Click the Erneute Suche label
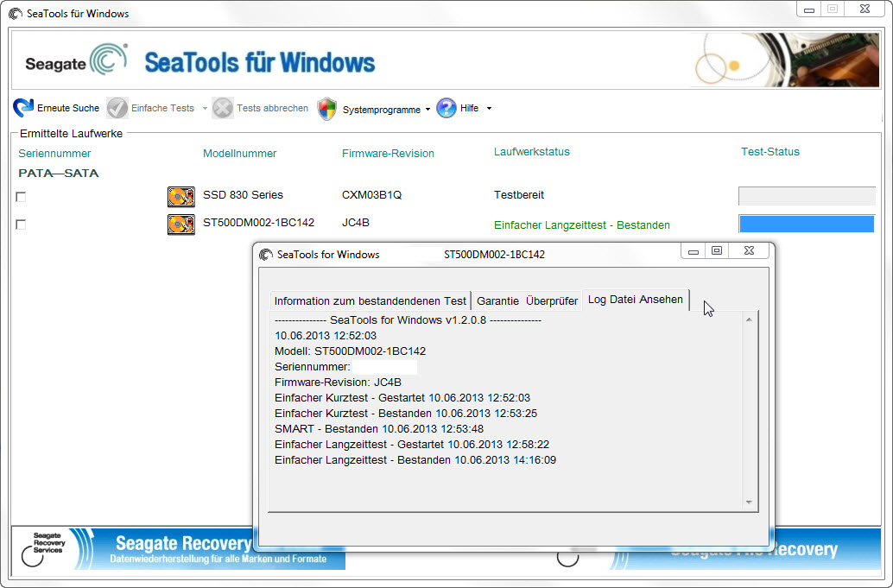893x588 pixels. (68, 108)
